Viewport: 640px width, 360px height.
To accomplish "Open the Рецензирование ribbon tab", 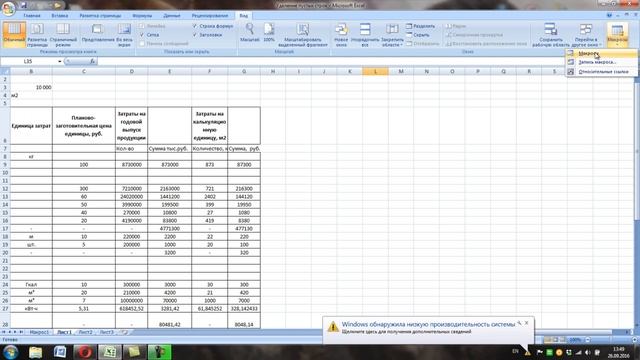I will point(210,16).
